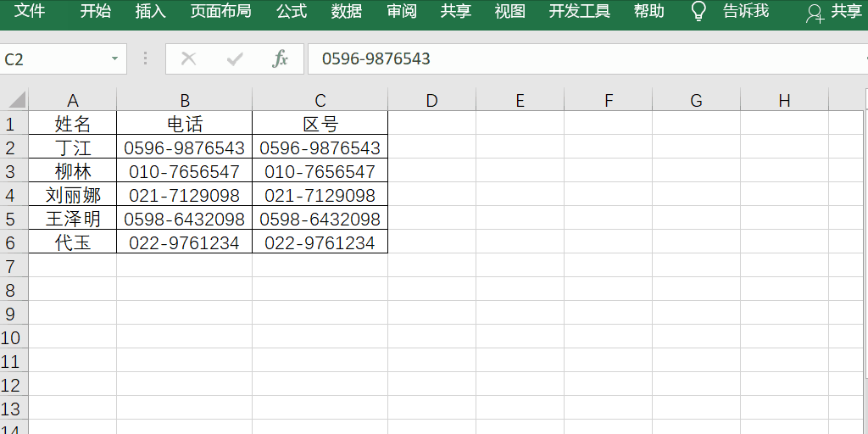Open the 文件 menu tab
Viewport: 868px width, 434px height.
[x=30, y=11]
